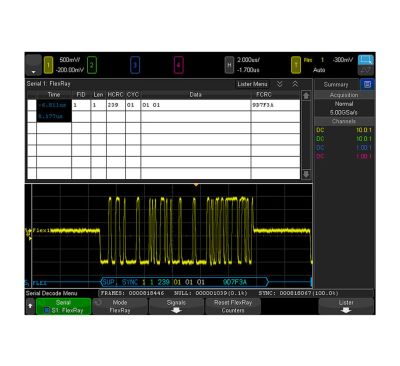Click channel 1 -200.00mV offset value

click(70, 70)
